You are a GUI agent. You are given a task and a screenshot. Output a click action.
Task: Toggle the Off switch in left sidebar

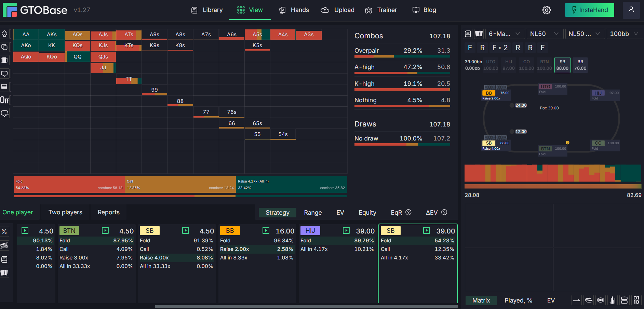pos(4,100)
